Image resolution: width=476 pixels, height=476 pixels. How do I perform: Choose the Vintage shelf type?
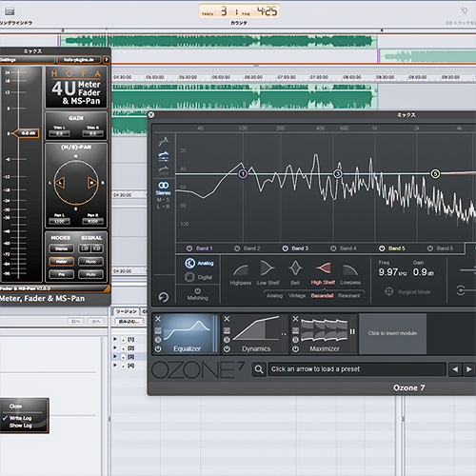(x=297, y=296)
